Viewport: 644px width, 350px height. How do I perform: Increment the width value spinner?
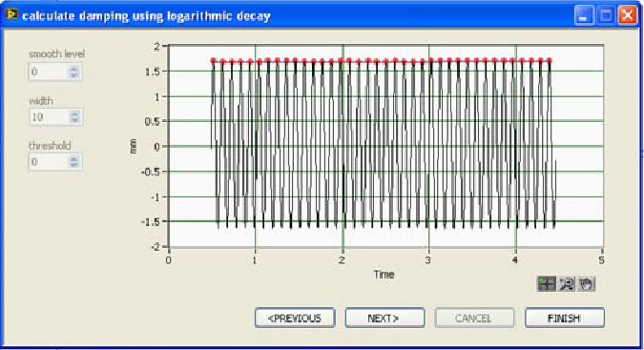point(74,113)
